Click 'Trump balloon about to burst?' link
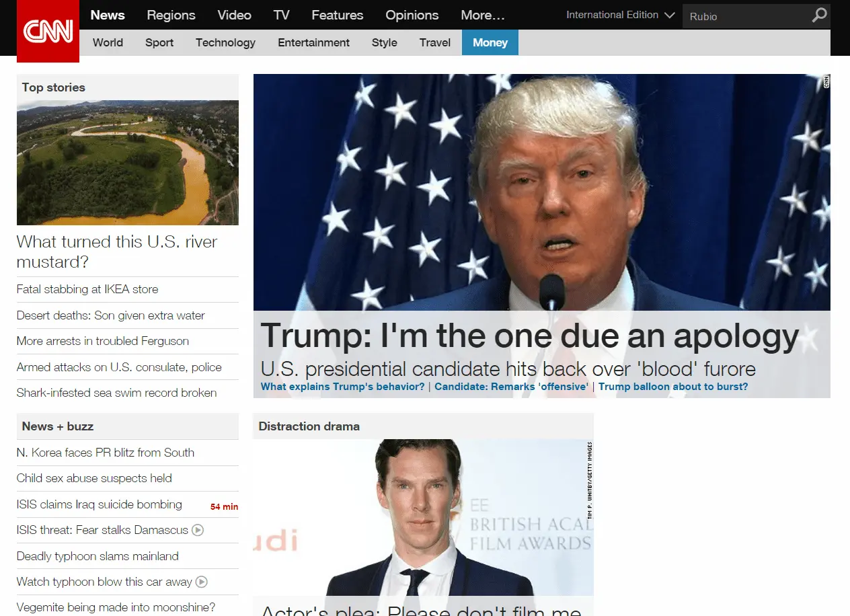This screenshot has height=616, width=850. (673, 387)
